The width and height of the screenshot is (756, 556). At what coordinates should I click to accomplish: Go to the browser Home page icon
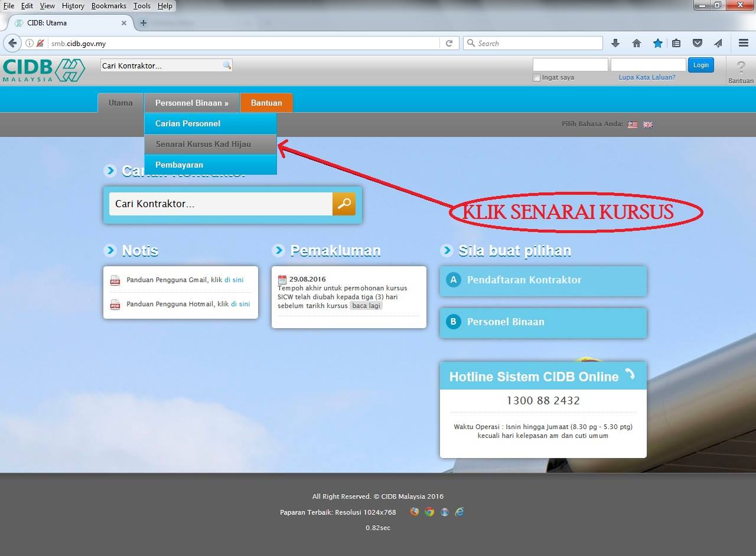pyautogui.click(x=636, y=43)
